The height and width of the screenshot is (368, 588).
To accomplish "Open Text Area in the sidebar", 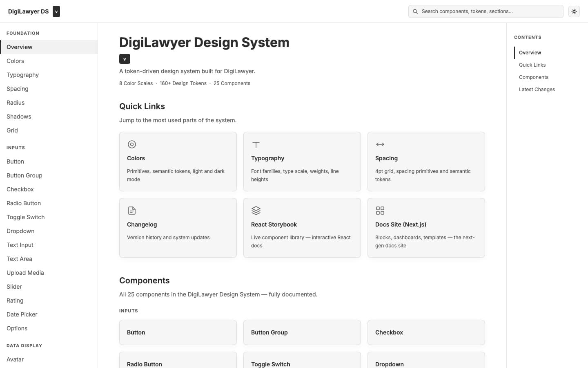I will [x=49, y=259].
